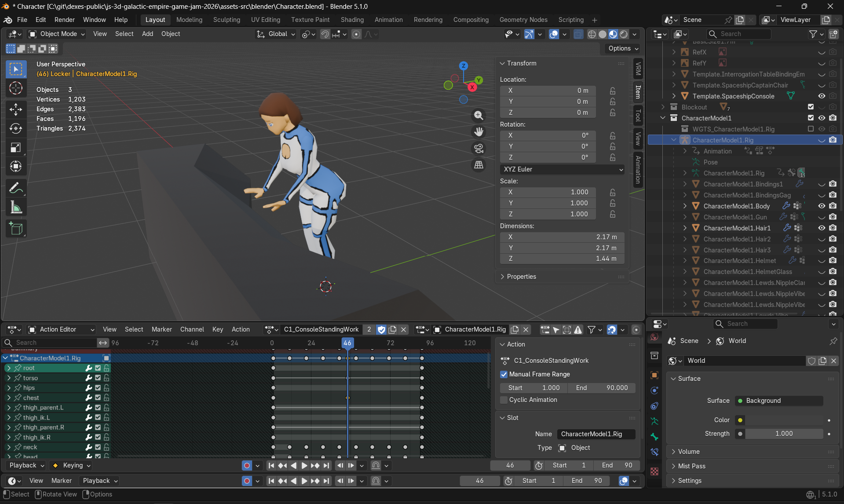Expand CharacterModel1.Body in the outliner
844x504 pixels.
[x=685, y=206]
